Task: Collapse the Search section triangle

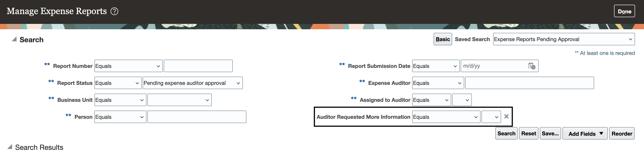Action: pyautogui.click(x=14, y=39)
